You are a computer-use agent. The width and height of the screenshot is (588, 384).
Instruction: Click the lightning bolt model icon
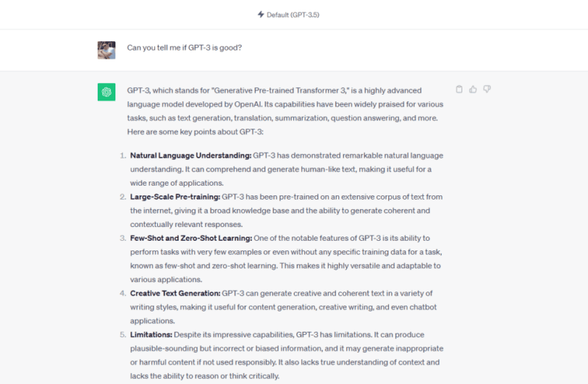point(261,15)
